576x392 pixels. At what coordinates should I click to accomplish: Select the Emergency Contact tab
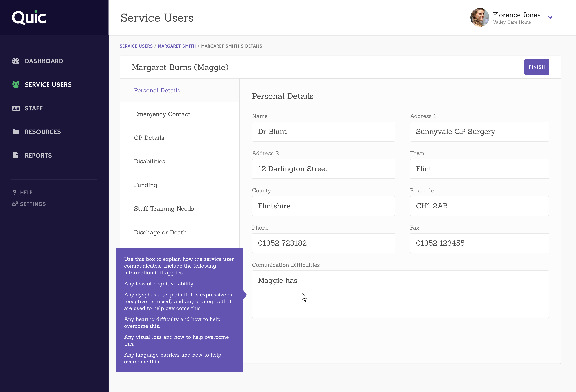[180, 114]
